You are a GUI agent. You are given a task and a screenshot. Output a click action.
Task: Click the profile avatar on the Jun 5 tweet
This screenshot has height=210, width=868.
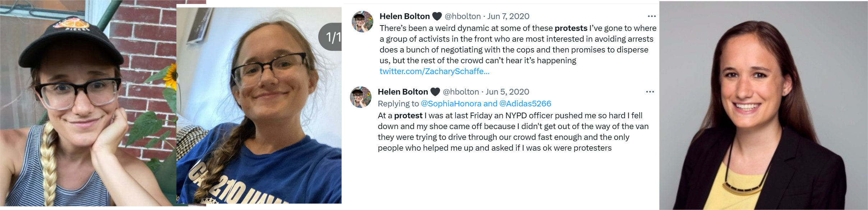click(x=361, y=97)
